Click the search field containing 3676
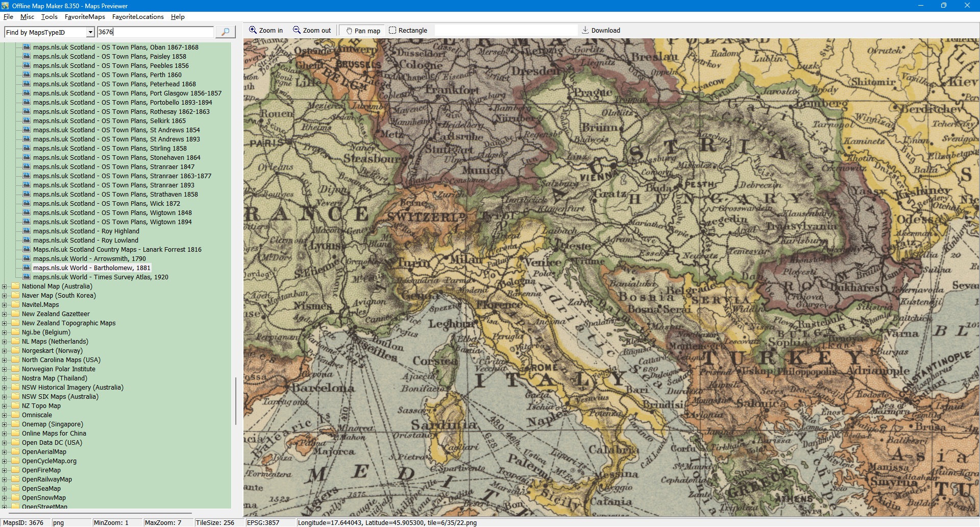Viewport: 980px width, 527px height. [x=155, y=32]
